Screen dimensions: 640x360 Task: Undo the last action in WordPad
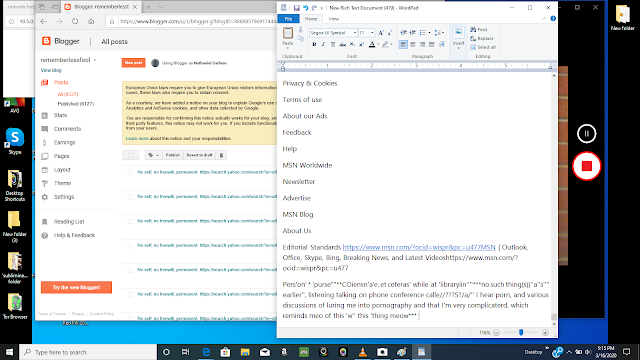click(x=305, y=8)
